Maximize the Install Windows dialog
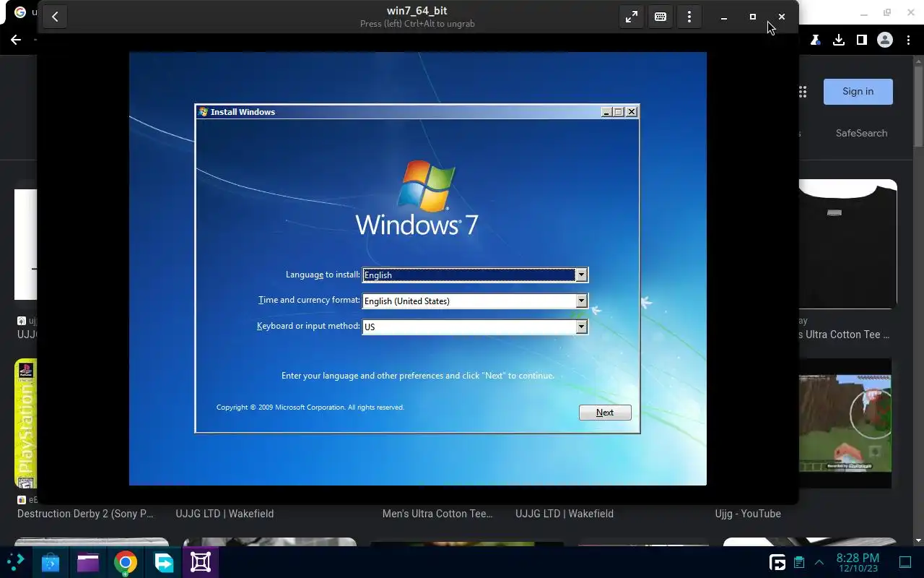The image size is (924, 578). tap(619, 112)
